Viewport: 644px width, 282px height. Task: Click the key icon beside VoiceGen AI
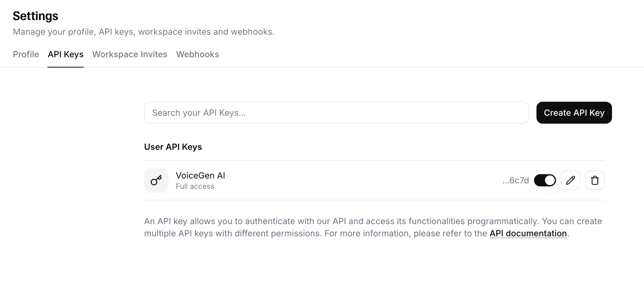pyautogui.click(x=156, y=180)
